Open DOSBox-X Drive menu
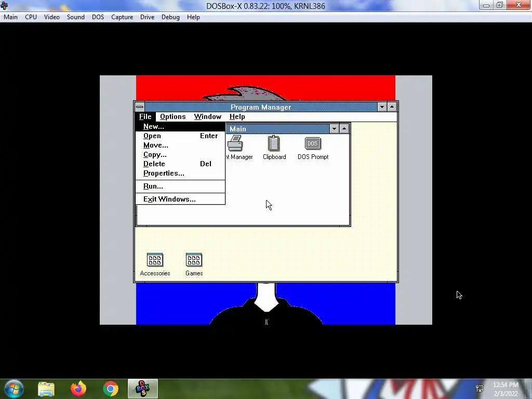 (147, 17)
